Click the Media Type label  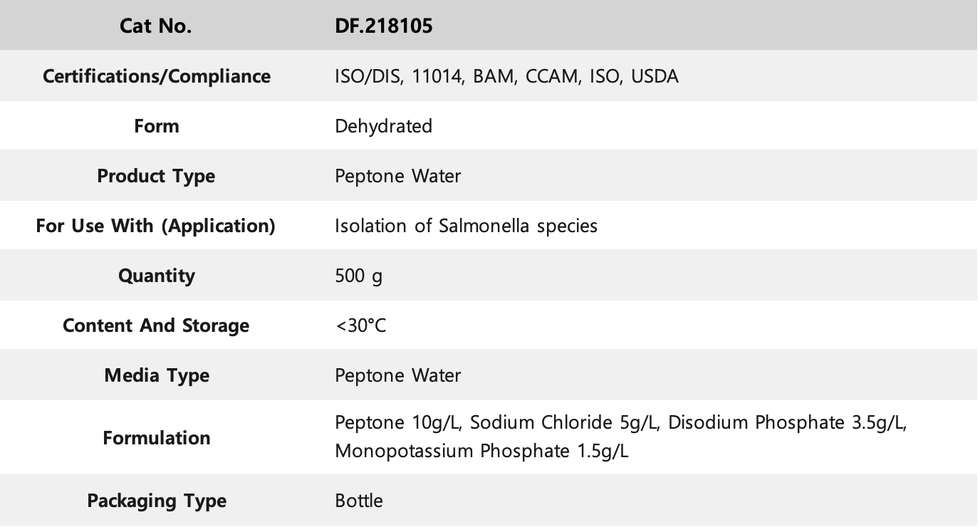pos(157,375)
